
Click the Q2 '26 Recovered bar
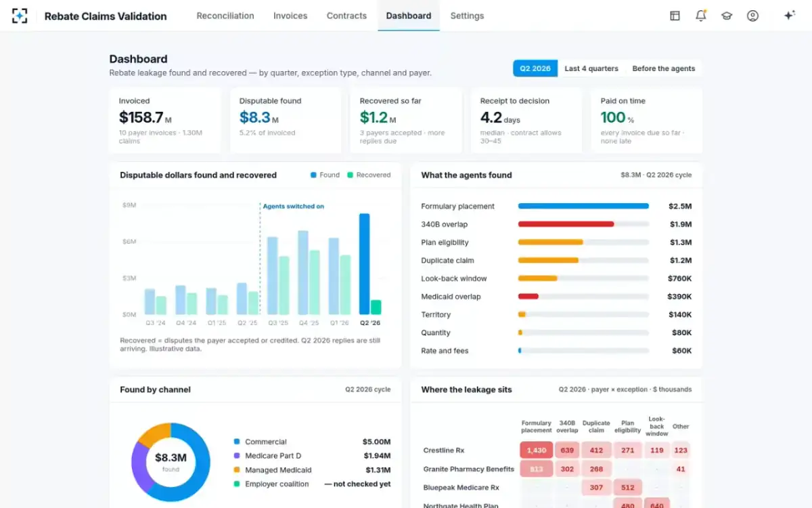[376, 308]
